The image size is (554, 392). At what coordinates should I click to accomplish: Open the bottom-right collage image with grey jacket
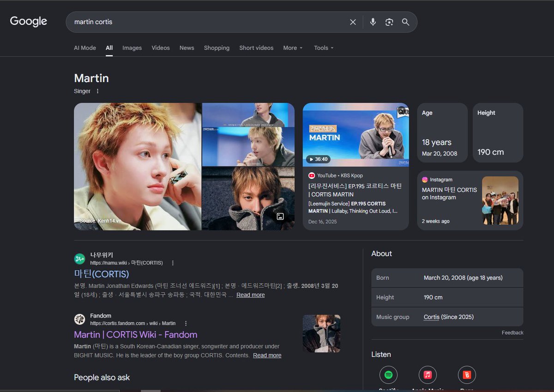pos(248,199)
